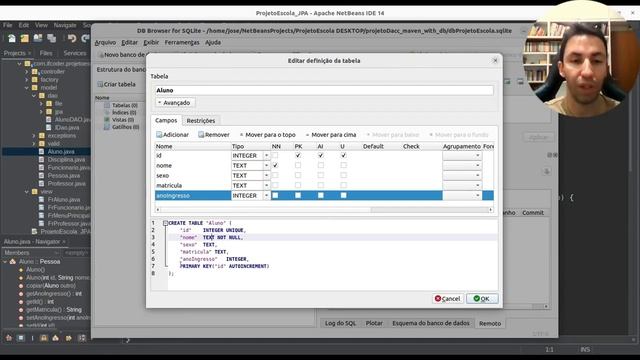This screenshot has height=360, width=640.
Task: Click the second filter icon at Navigator bottom
Action: click(x=21, y=338)
